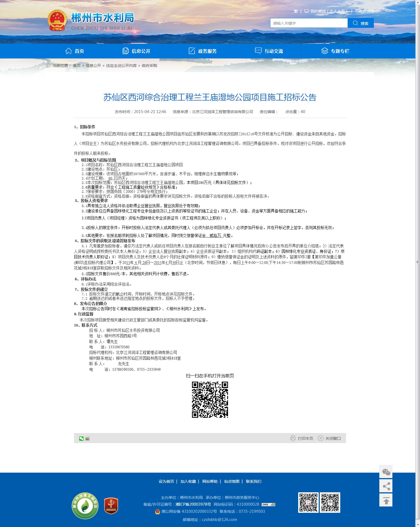Click the 政府采购 breadcrumb link
Image resolution: width=420 pixels, height=527 pixels.
pyautogui.click(x=149, y=66)
